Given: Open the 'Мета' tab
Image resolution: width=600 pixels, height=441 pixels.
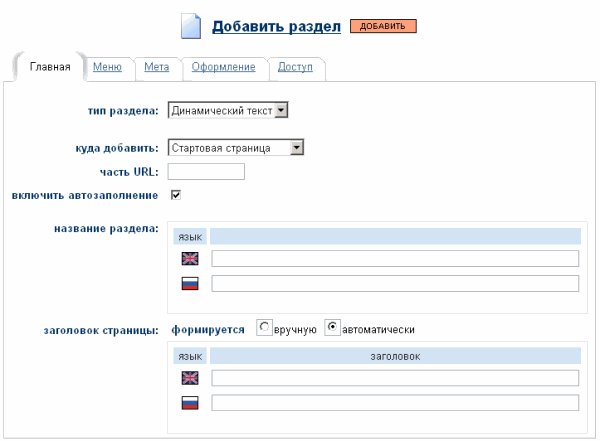Looking at the screenshot, I should pyautogui.click(x=156, y=67).
